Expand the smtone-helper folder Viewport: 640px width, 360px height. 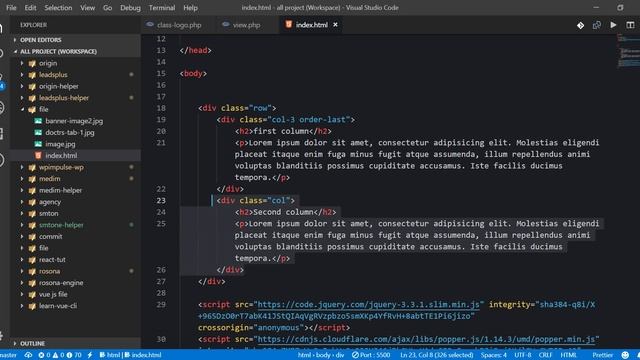point(61,225)
